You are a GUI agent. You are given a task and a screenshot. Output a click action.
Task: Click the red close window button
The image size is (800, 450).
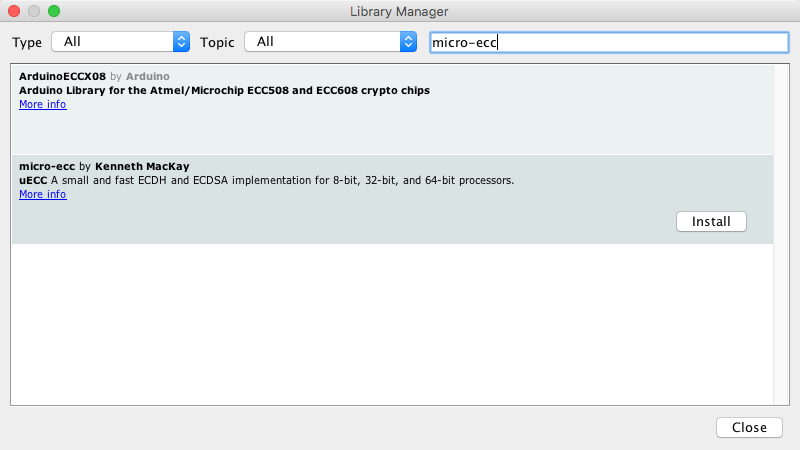coord(14,11)
